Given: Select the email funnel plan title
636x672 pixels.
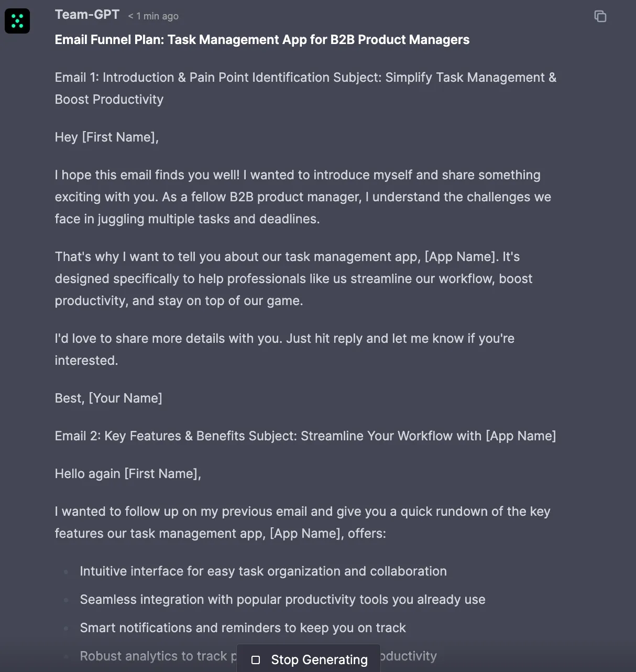Looking at the screenshot, I should (x=262, y=39).
